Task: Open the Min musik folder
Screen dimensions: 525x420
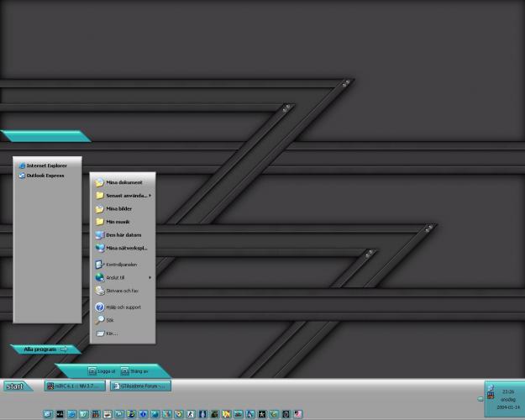Action: [117, 222]
